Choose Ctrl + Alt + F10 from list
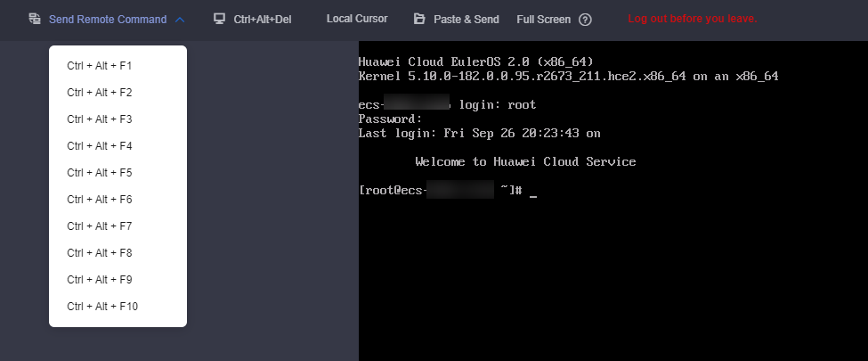 [101, 307]
